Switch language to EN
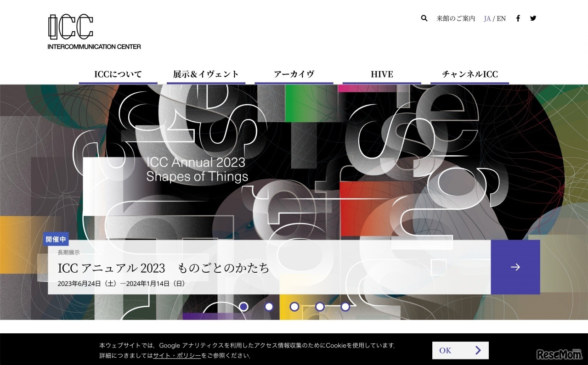Image resolution: width=588 pixels, height=365 pixels. 501,18
